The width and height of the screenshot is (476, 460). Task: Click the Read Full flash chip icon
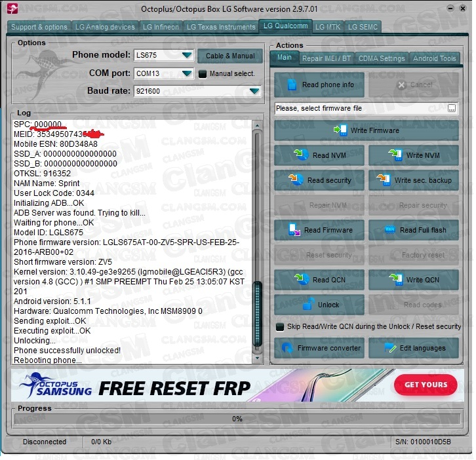pyautogui.click(x=390, y=230)
